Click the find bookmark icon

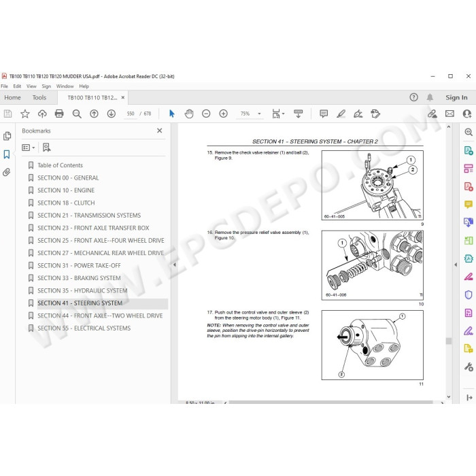(x=46, y=148)
